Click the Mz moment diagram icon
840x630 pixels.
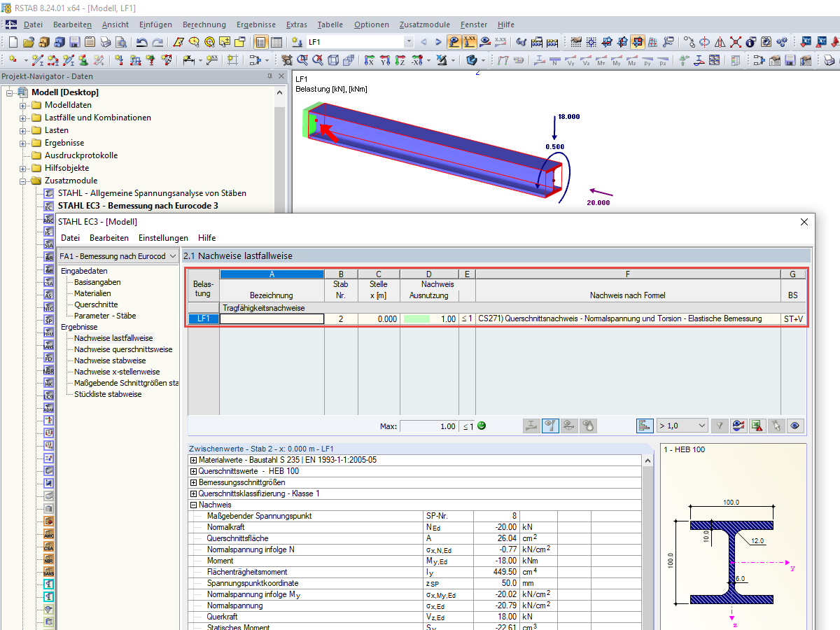coord(632,61)
